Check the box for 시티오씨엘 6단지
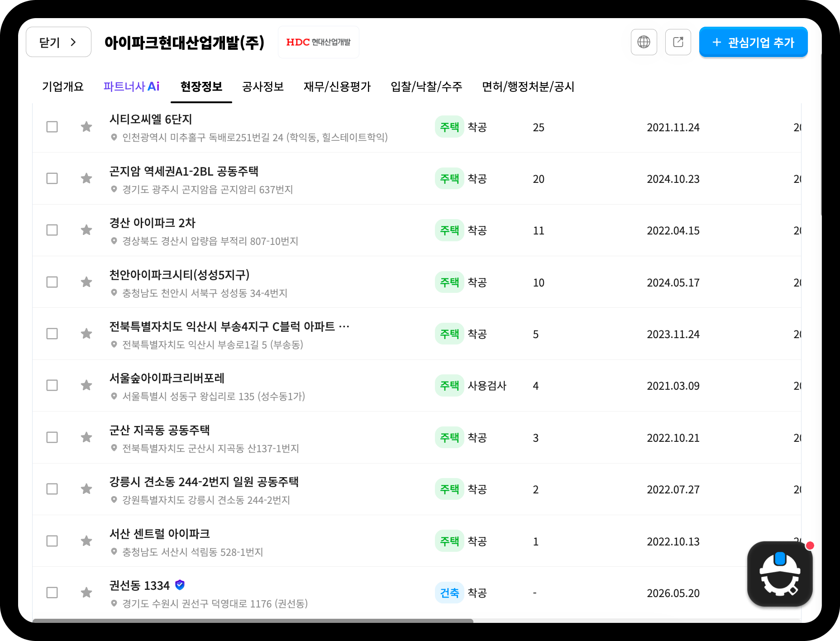840x641 pixels. tap(52, 127)
